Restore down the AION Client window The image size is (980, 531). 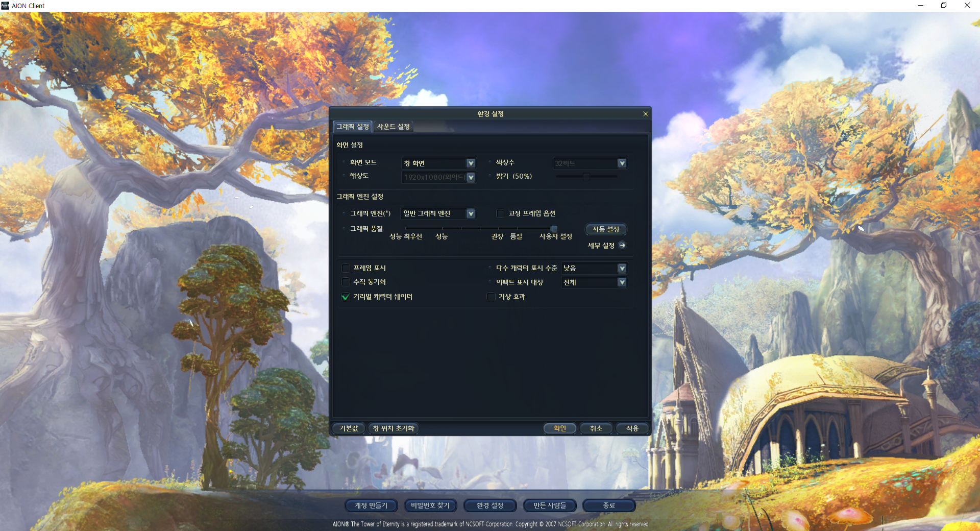[x=944, y=6]
